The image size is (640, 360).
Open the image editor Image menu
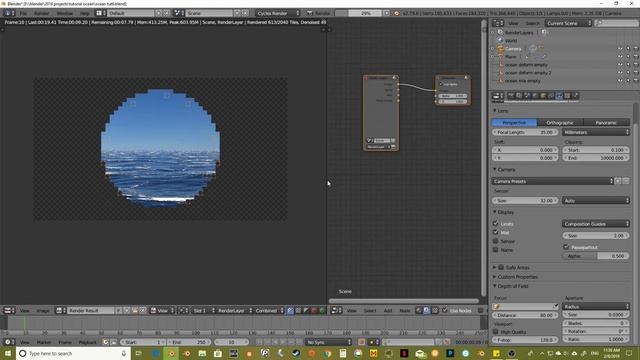point(43,311)
